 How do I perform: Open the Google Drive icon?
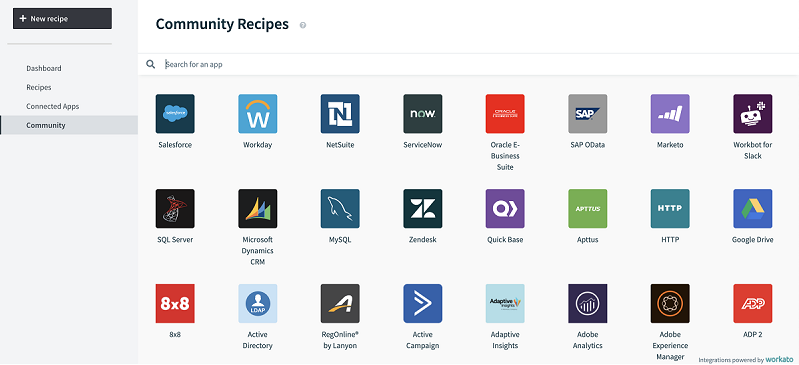click(753, 208)
